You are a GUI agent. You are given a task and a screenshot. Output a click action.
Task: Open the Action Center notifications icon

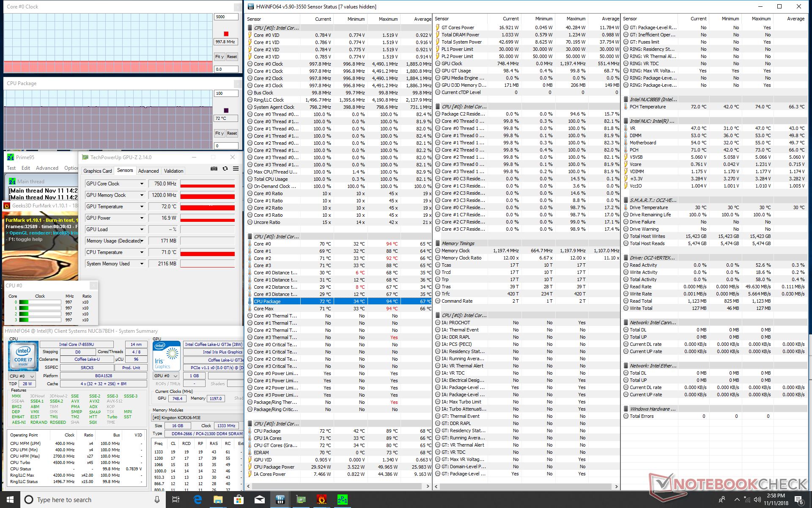(x=799, y=500)
